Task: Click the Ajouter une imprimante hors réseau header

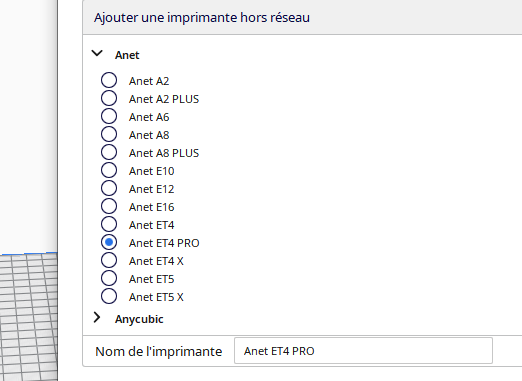Action: point(202,17)
